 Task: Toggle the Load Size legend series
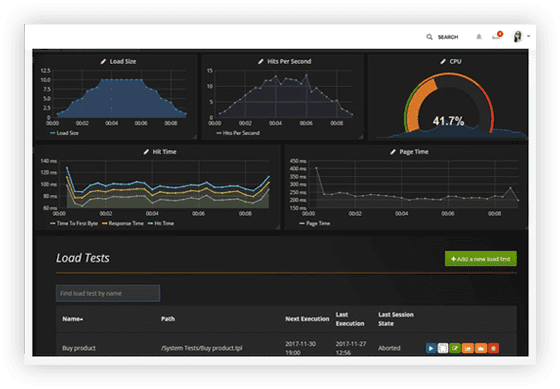[x=64, y=133]
